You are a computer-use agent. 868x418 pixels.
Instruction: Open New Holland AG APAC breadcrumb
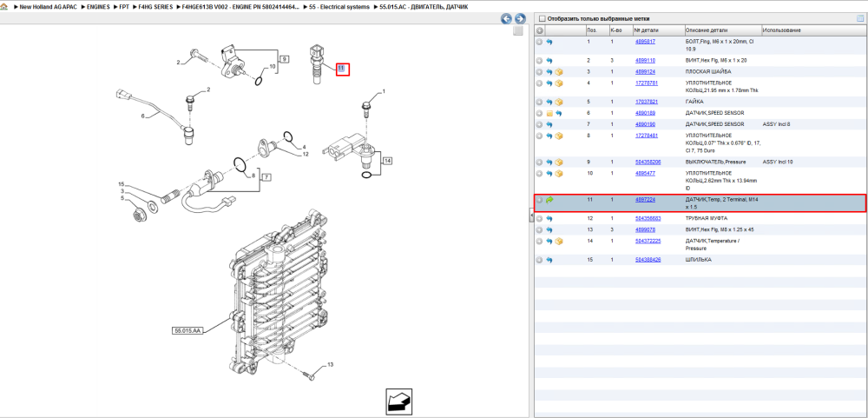click(x=46, y=7)
